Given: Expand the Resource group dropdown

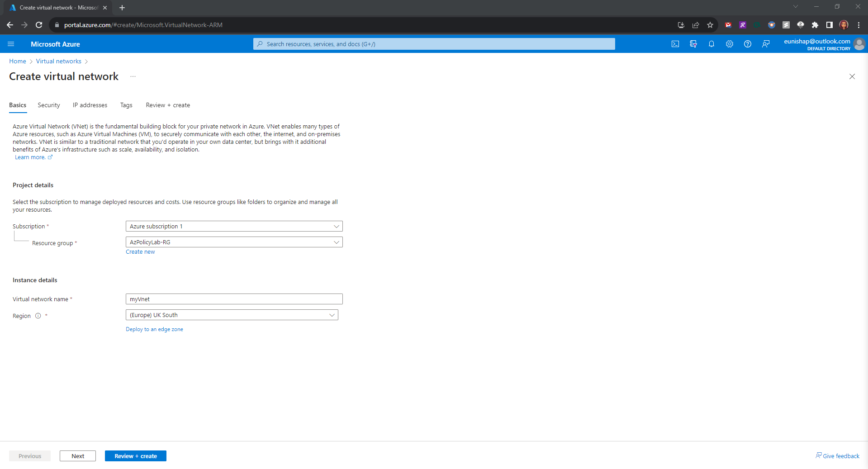Looking at the screenshot, I should tap(234, 242).
